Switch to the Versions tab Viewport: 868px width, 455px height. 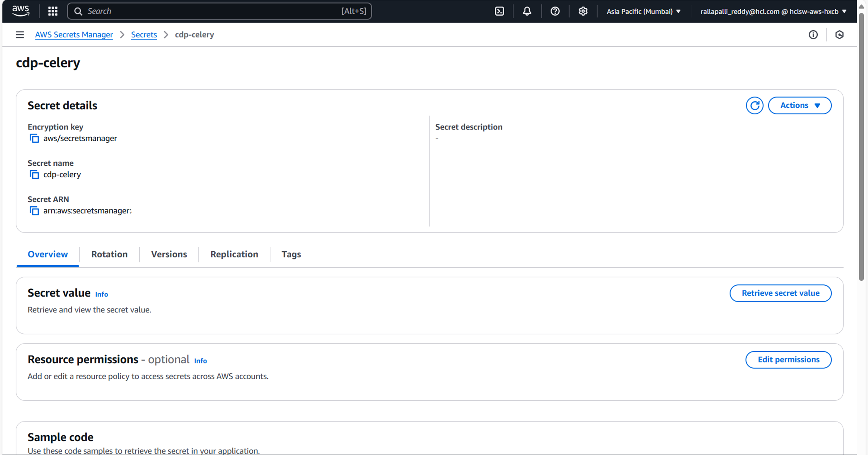(x=169, y=254)
